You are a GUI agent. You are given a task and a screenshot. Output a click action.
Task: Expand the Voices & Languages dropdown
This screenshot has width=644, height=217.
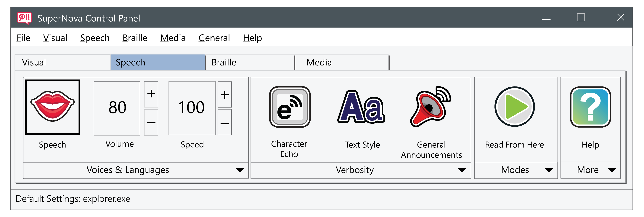click(136, 170)
